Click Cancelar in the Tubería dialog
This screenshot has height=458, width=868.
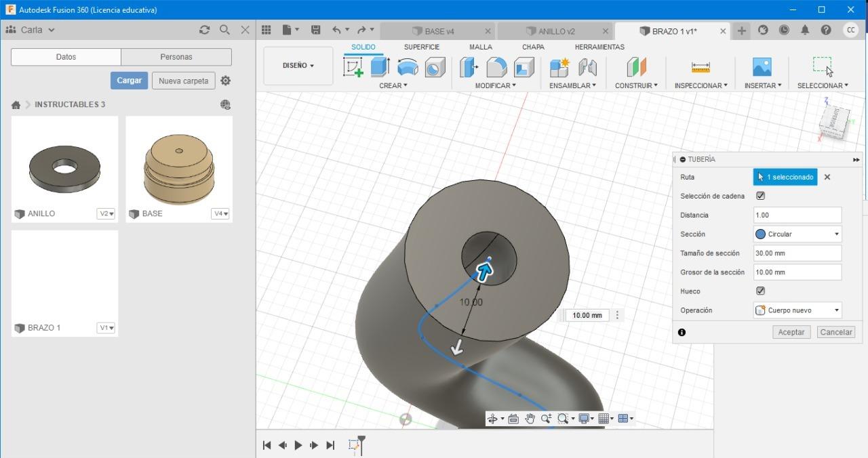tap(835, 332)
